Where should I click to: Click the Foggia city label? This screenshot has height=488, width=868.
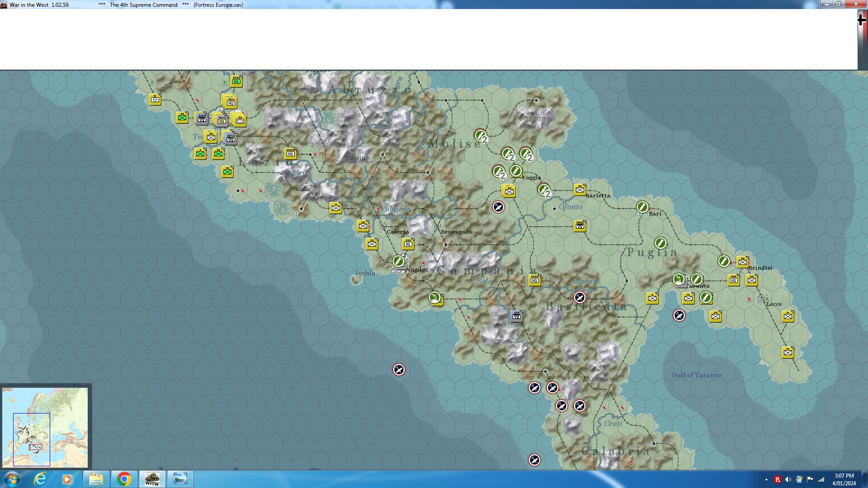coord(532,178)
